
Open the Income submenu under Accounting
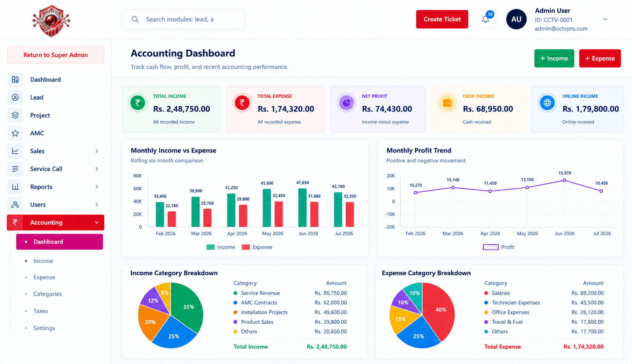point(43,261)
